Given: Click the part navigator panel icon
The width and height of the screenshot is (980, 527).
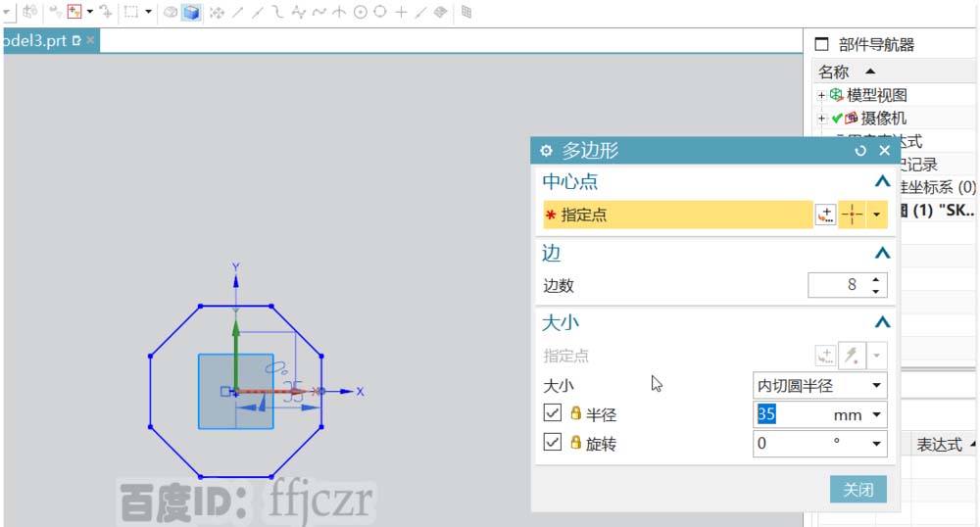Looking at the screenshot, I should click(822, 44).
